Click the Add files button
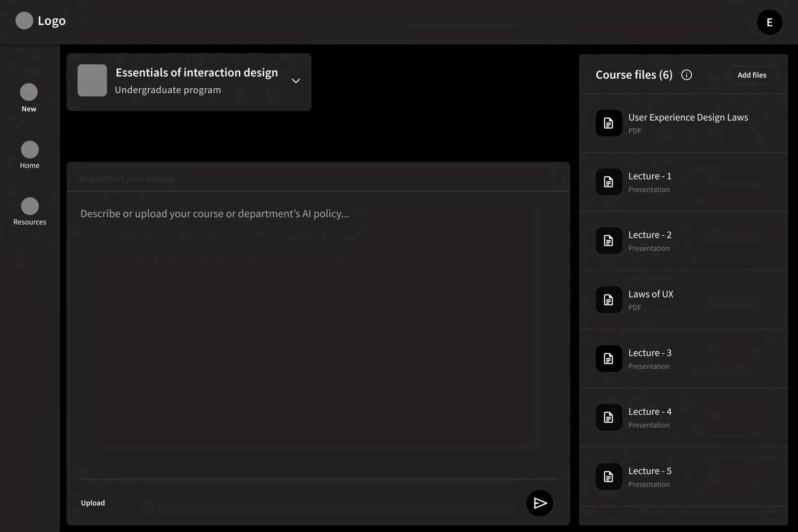The image size is (798, 532). point(751,75)
